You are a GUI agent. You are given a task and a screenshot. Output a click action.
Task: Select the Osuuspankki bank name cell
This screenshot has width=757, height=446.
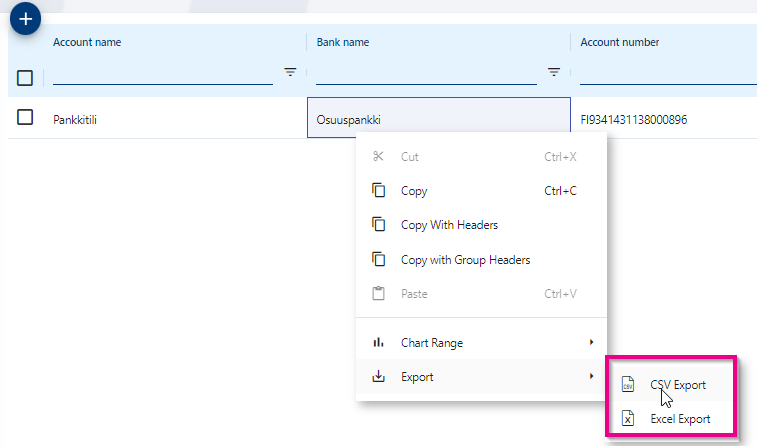coord(438,119)
